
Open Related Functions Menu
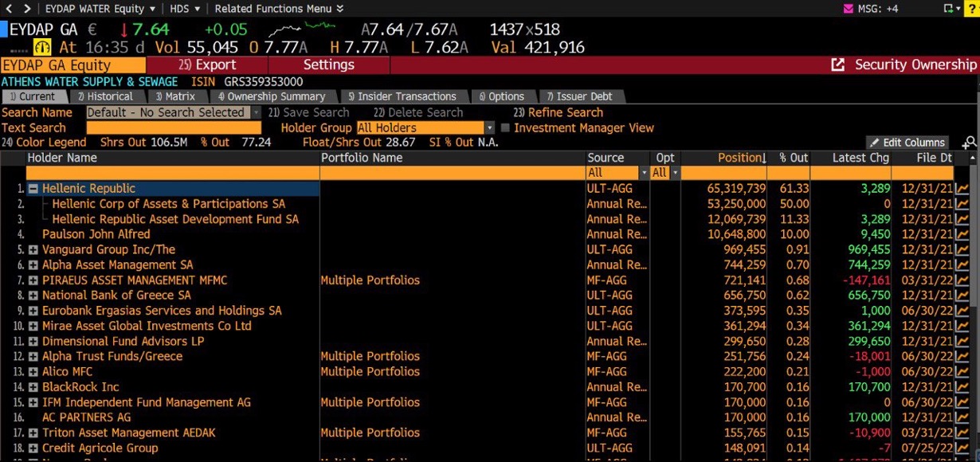(x=280, y=9)
